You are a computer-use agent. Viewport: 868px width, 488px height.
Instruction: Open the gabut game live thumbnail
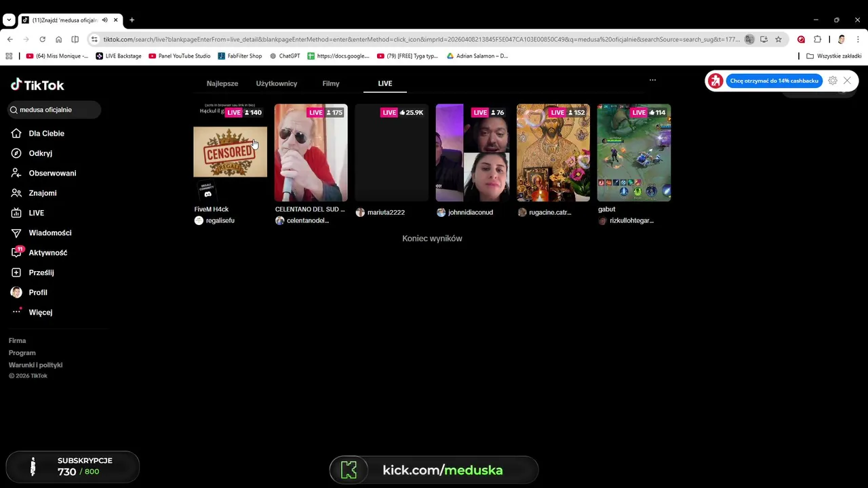(634, 152)
